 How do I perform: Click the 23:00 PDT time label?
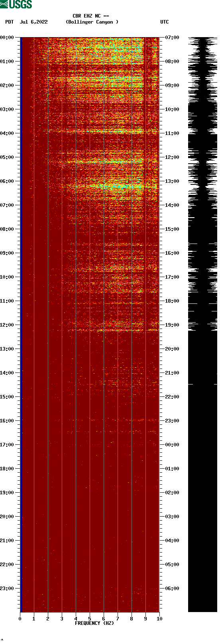(7, 588)
